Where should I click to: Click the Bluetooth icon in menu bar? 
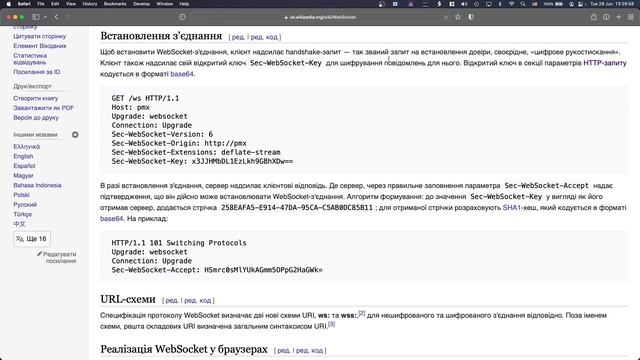500,4
